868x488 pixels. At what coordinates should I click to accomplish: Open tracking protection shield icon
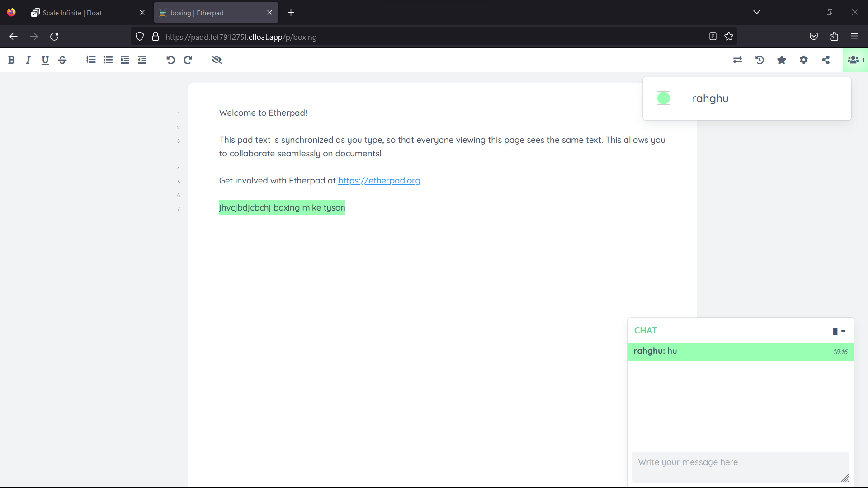pyautogui.click(x=140, y=37)
